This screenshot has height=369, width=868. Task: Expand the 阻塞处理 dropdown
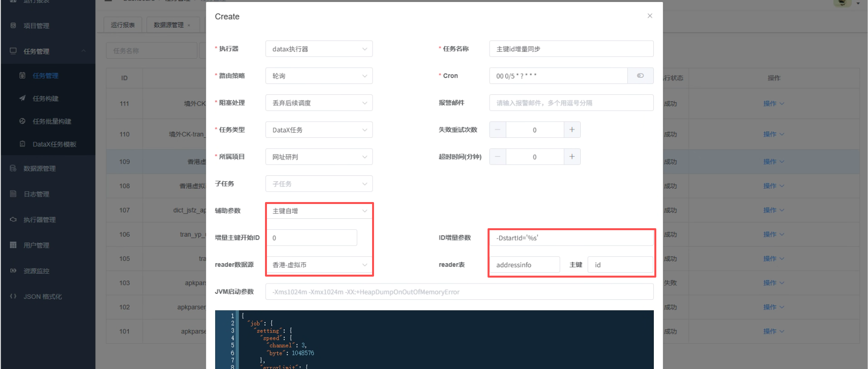pyautogui.click(x=319, y=103)
